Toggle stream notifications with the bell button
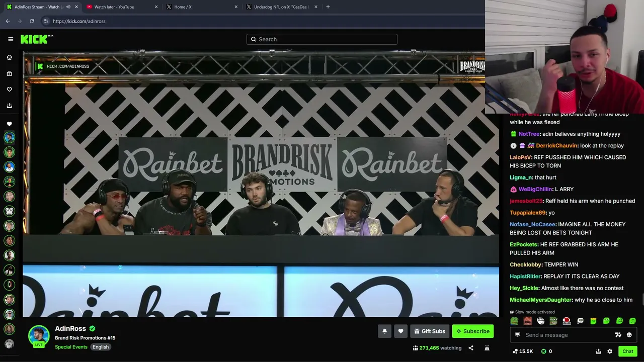The height and width of the screenshot is (362, 644). pyautogui.click(x=385, y=331)
